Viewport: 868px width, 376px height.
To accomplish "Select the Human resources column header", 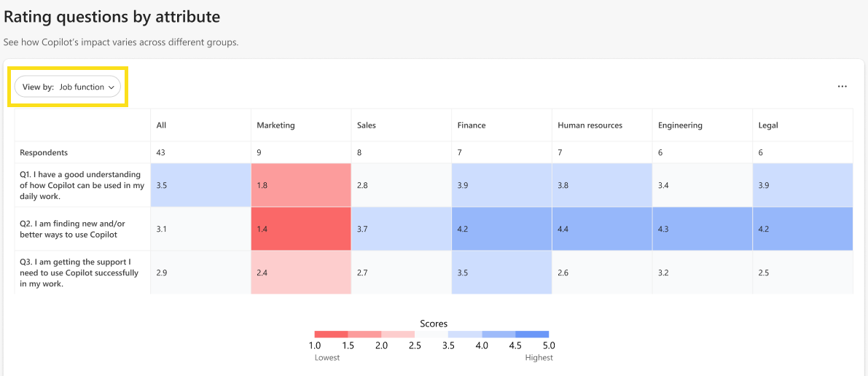I will (x=590, y=126).
